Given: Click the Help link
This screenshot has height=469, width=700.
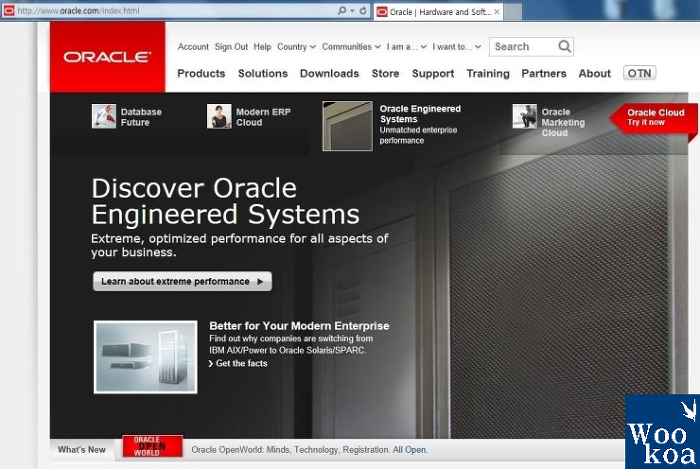Looking at the screenshot, I should pos(262,46).
